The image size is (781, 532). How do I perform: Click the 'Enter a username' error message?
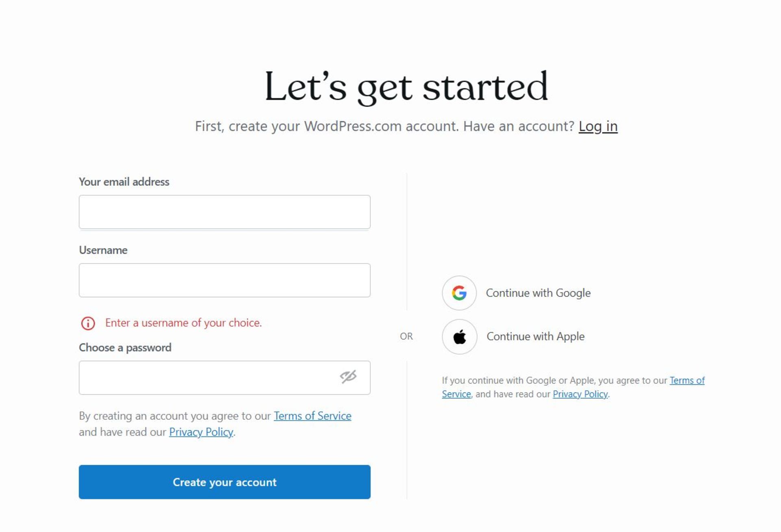coord(183,323)
